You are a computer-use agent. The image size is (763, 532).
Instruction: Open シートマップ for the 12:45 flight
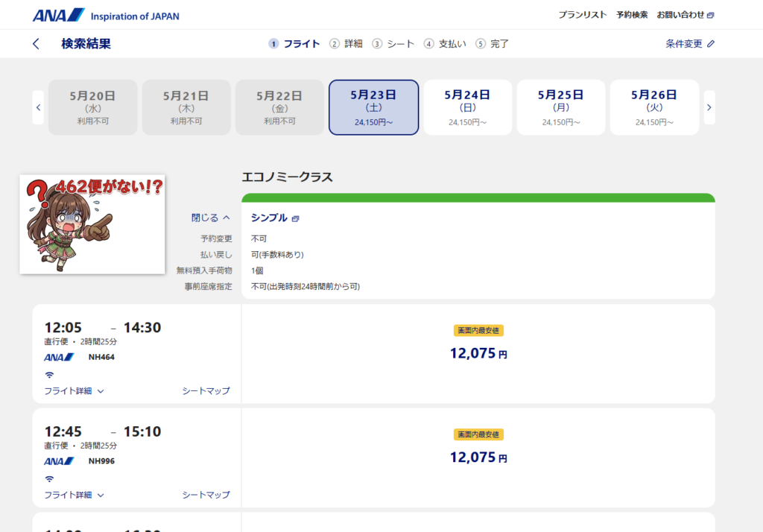(x=206, y=495)
